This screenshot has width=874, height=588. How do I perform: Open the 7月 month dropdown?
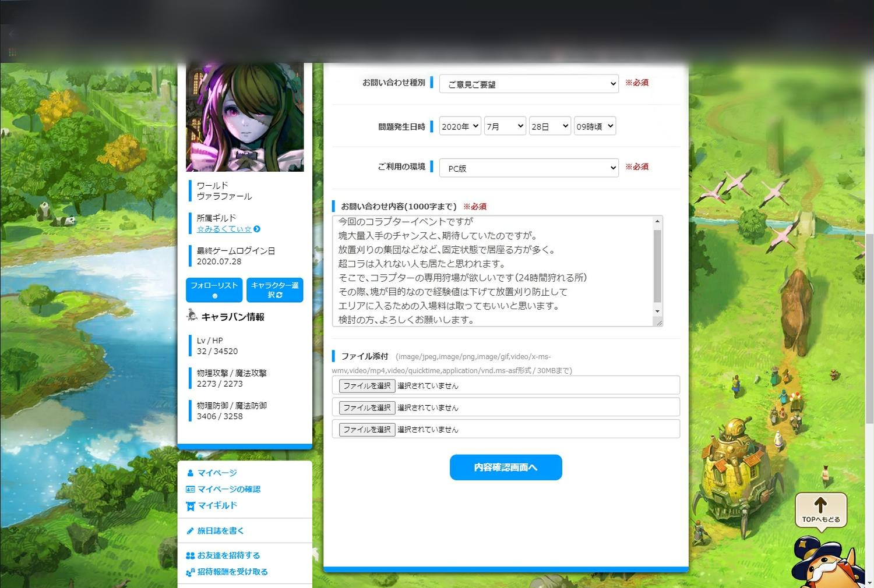point(505,126)
